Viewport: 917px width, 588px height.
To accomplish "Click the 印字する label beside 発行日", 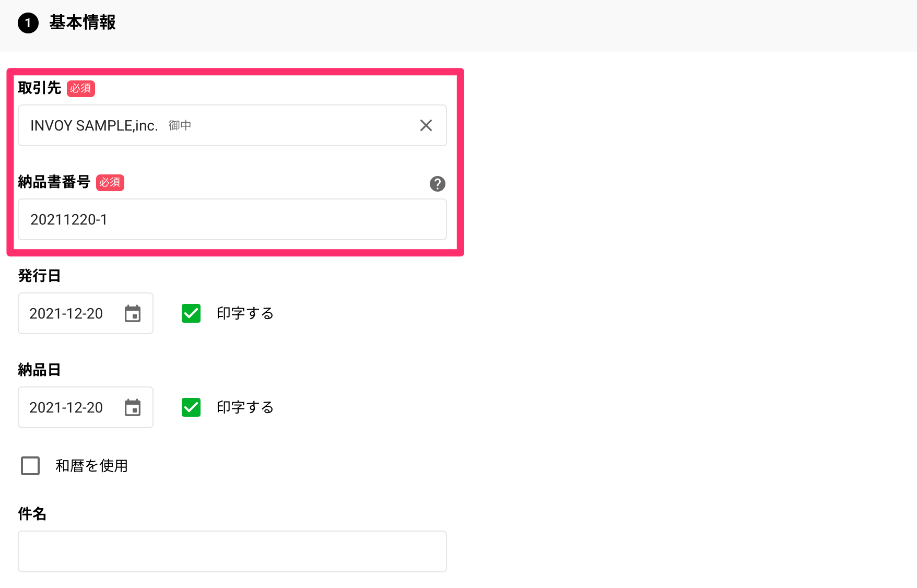I will 245,313.
